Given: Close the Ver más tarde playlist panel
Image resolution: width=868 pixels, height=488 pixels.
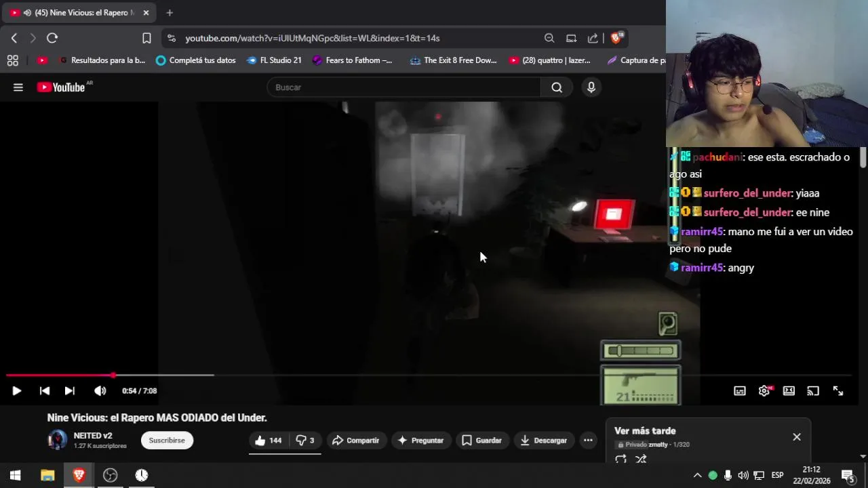Looking at the screenshot, I should coord(797,437).
